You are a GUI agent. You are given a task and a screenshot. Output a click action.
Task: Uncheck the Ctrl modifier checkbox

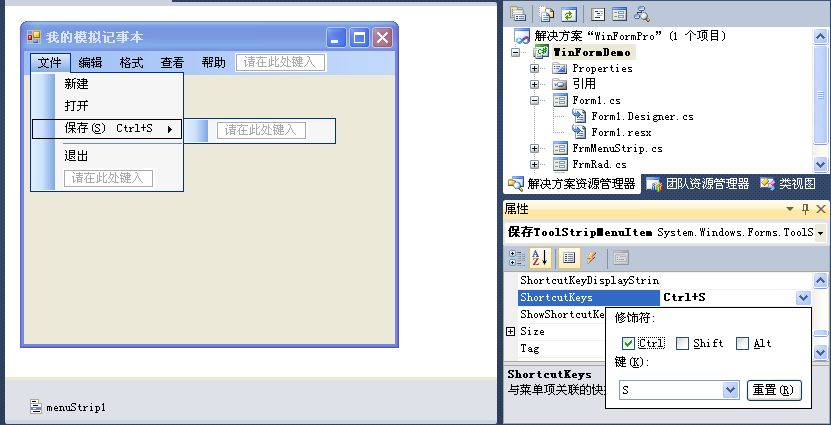point(628,344)
